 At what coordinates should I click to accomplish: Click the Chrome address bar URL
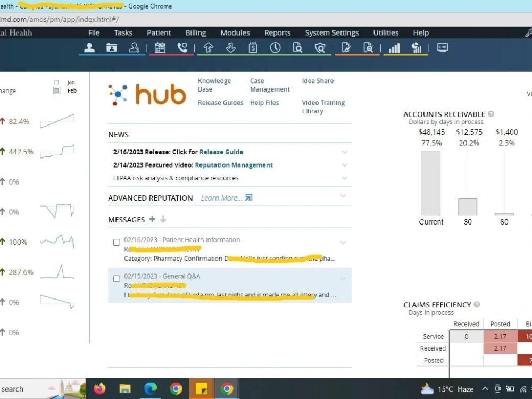60,19
